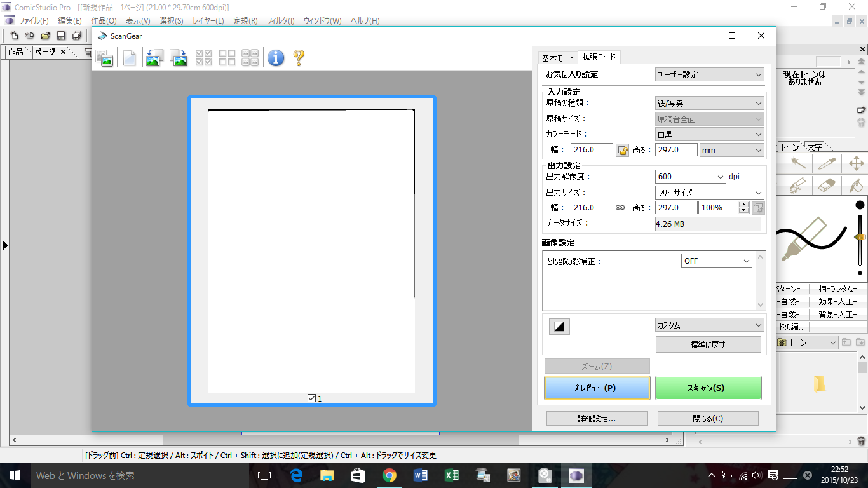This screenshot has width=868, height=488.
Task: Select the 文字 tab in the tool panel
Action: pos(815,147)
